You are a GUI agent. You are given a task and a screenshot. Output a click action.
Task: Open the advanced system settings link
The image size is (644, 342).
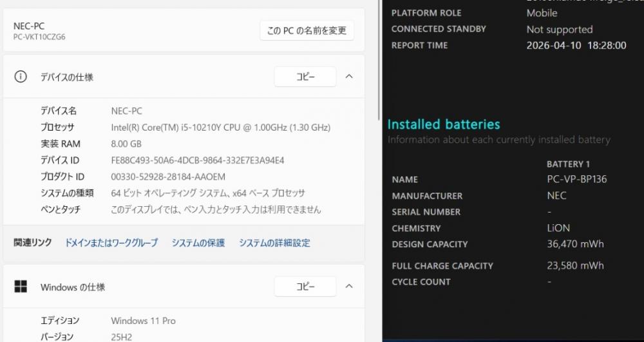[x=275, y=243]
